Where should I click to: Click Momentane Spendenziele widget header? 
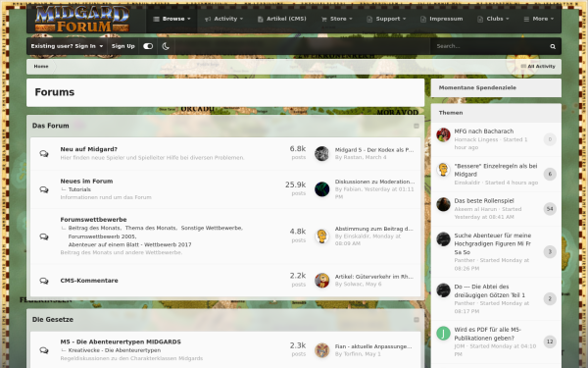tap(496, 88)
